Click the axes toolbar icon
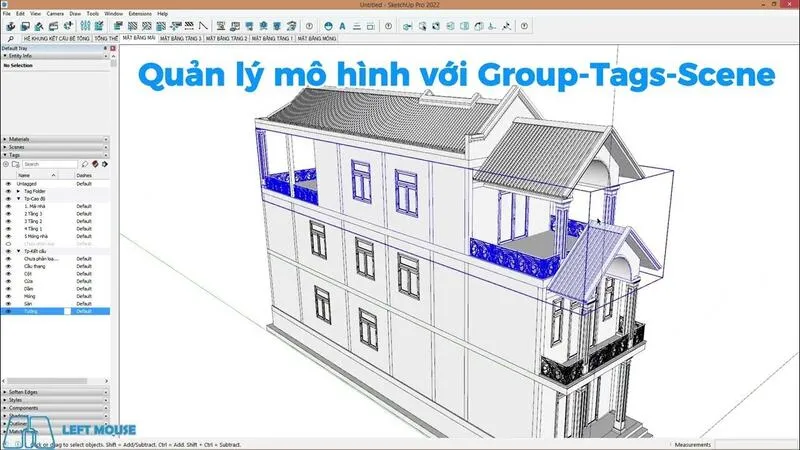 [x=492, y=26]
